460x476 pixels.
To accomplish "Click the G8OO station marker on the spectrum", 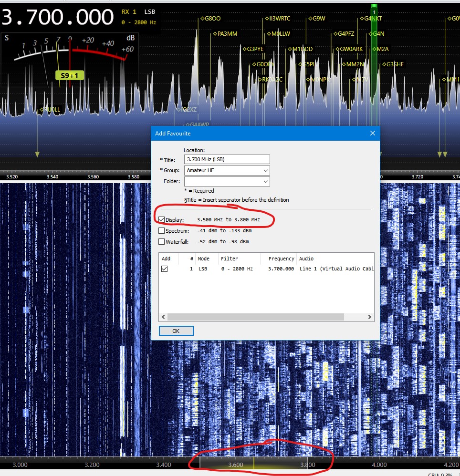I will [212, 19].
